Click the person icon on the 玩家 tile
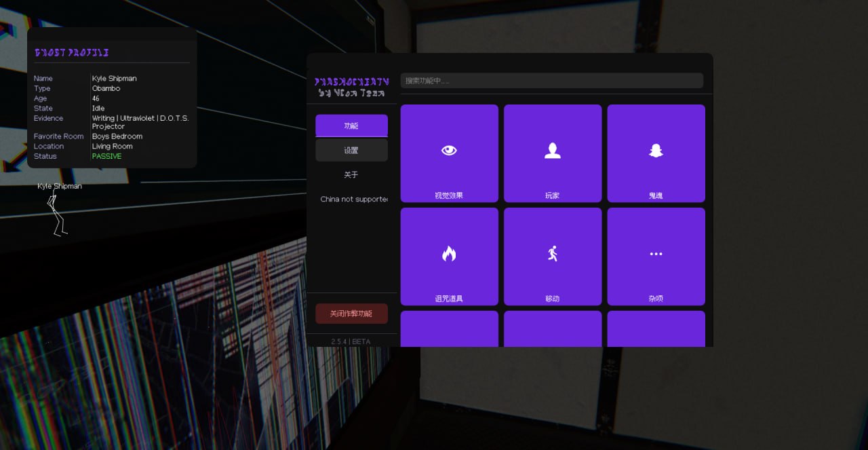868x450 pixels. click(x=553, y=151)
